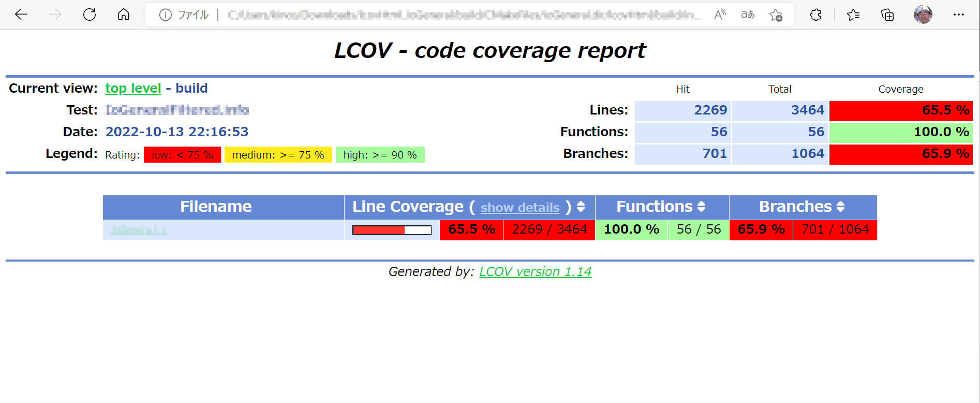This screenshot has width=980, height=403.
Task: Click the file info icon in address bar
Action: (x=165, y=15)
